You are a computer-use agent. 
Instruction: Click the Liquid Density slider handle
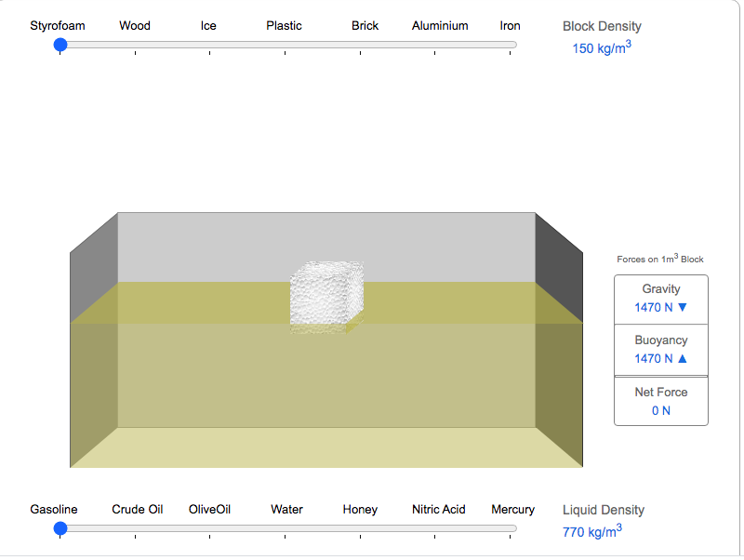pyautogui.click(x=61, y=528)
